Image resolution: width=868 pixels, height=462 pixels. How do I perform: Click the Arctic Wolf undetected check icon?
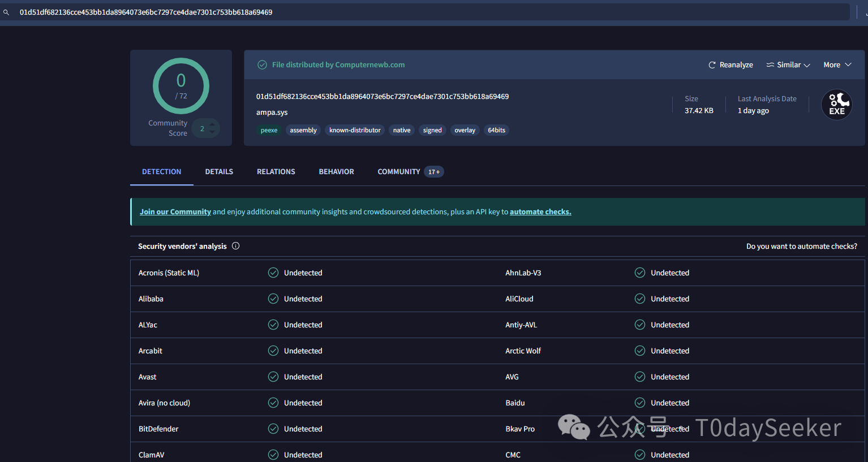tap(640, 351)
